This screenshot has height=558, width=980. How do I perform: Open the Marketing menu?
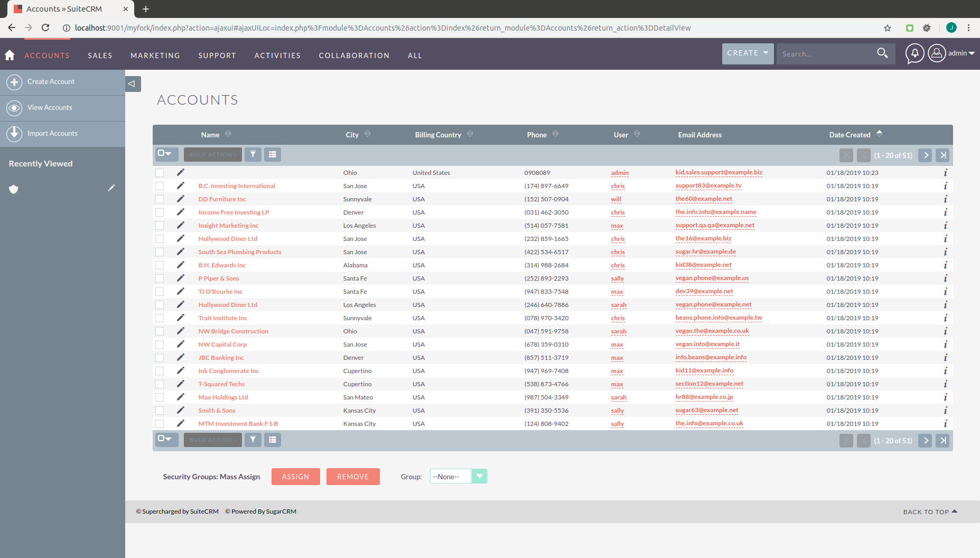point(155,55)
